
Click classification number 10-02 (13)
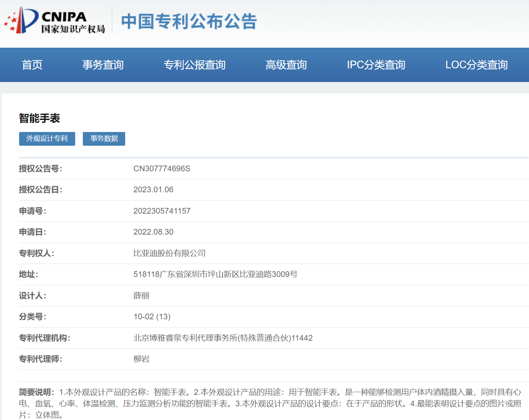[152, 317]
